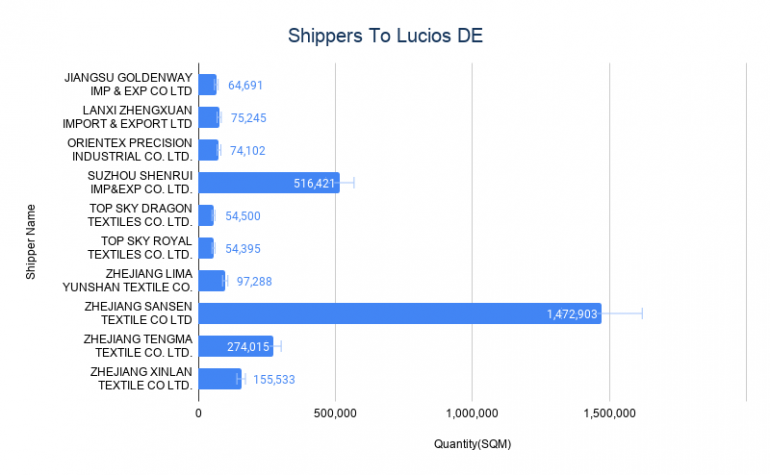Select the ORIENTEX PRECISION bar
Screen dimensions: 770x475
pos(208,150)
